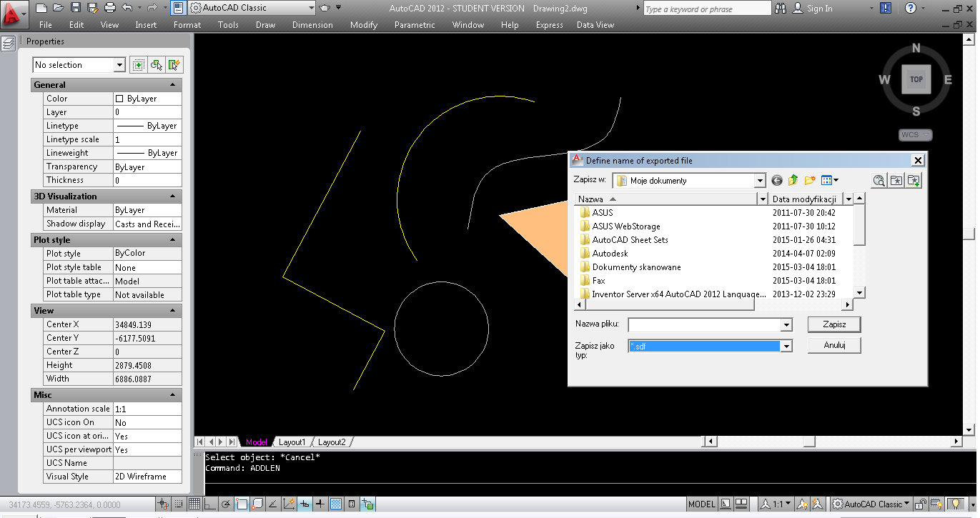The width and height of the screenshot is (980, 518).
Task: Switch to the Layout1 tab
Action: pos(292,442)
